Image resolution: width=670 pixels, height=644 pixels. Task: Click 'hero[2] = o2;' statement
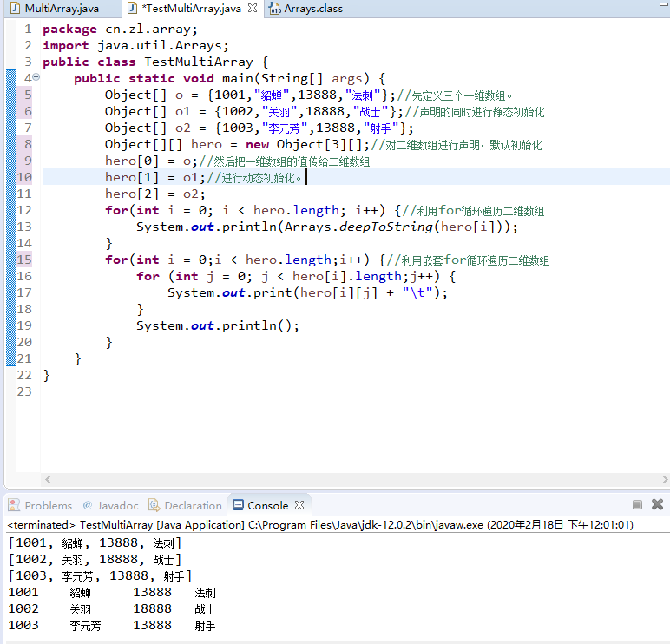tap(155, 194)
